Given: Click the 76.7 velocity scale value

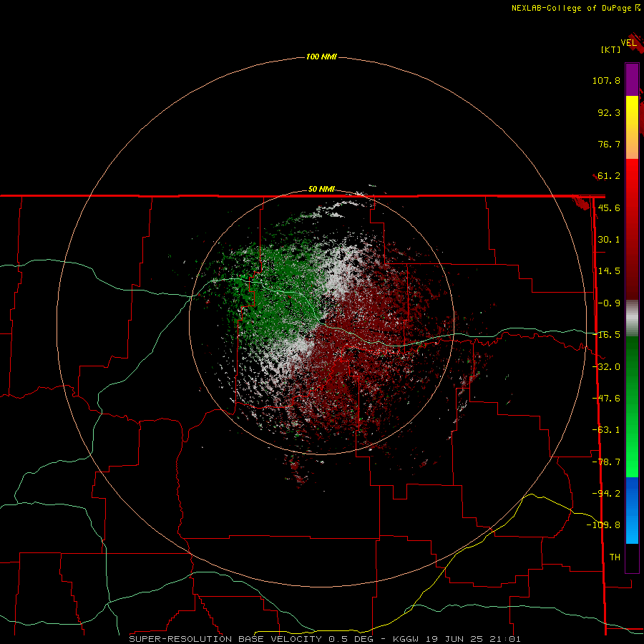Looking at the screenshot, I should [609, 144].
